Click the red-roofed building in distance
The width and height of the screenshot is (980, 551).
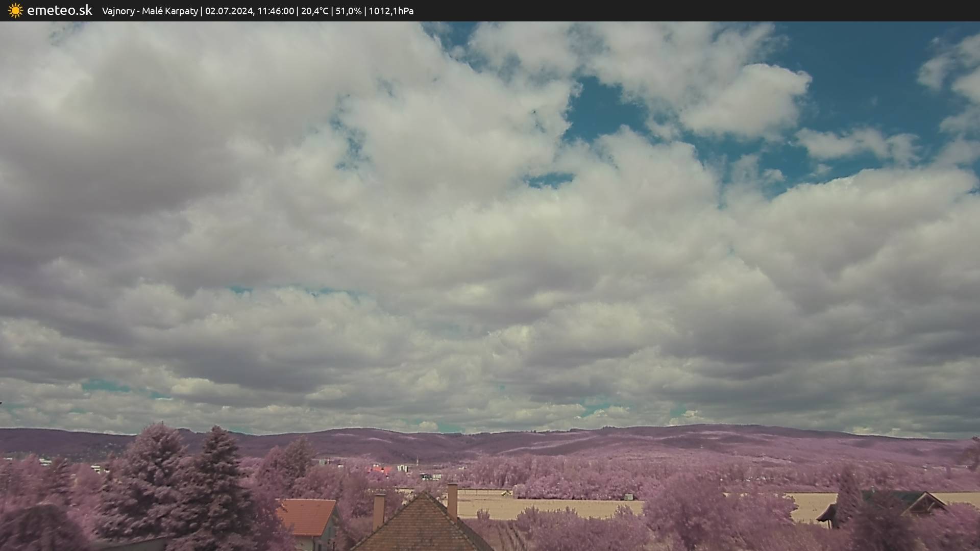click(x=380, y=470)
